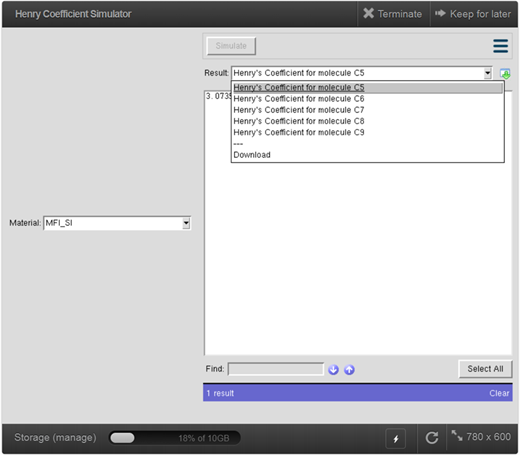This screenshot has width=520, height=455.
Task: Pick Henry's Coefficient for molecule C9
Action: coord(368,132)
